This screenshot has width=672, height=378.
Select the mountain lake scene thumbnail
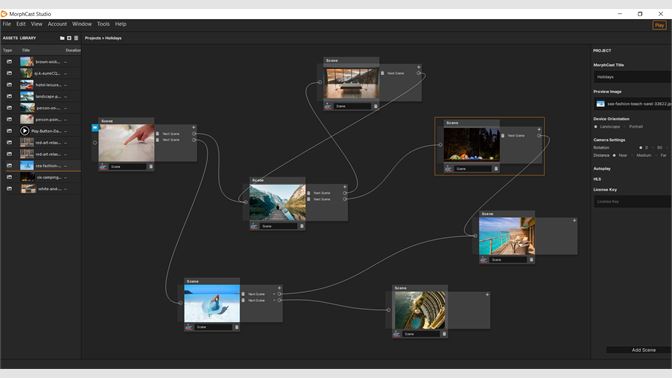[x=278, y=202]
